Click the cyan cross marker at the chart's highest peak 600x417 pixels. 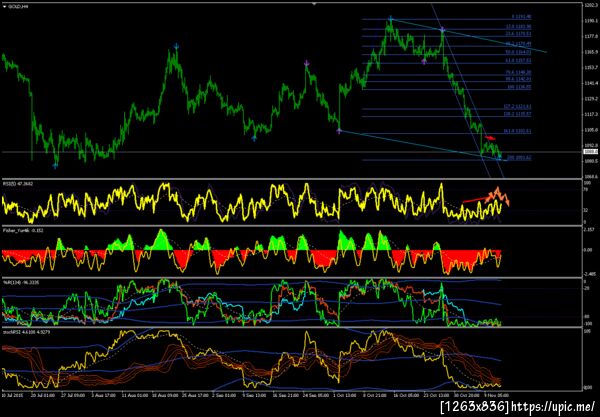pyautogui.click(x=391, y=18)
